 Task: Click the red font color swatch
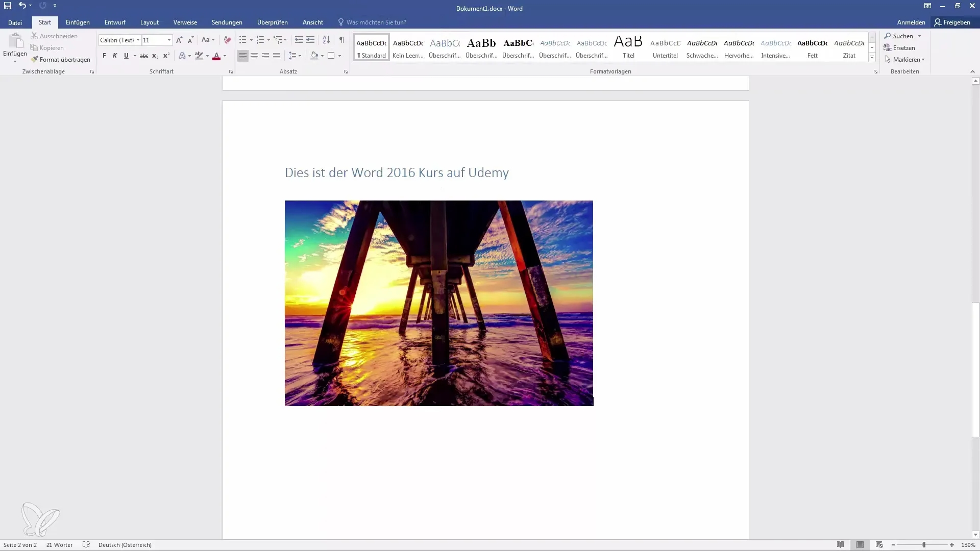tap(216, 56)
